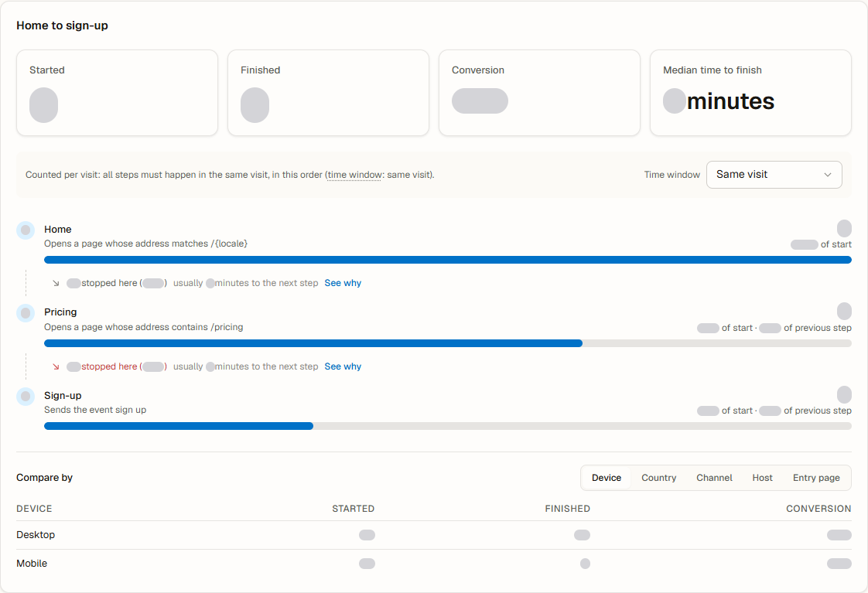Click the STARTED column header
This screenshot has height=593, width=868.
click(354, 509)
